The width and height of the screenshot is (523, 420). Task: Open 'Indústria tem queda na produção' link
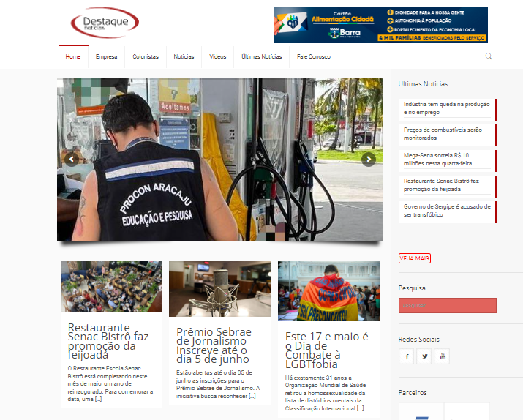(x=446, y=108)
